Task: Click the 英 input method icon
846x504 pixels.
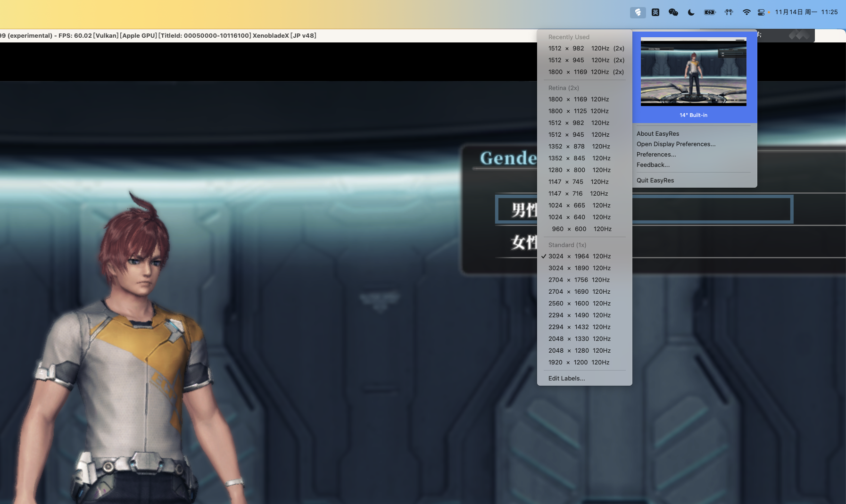Action: (655, 12)
